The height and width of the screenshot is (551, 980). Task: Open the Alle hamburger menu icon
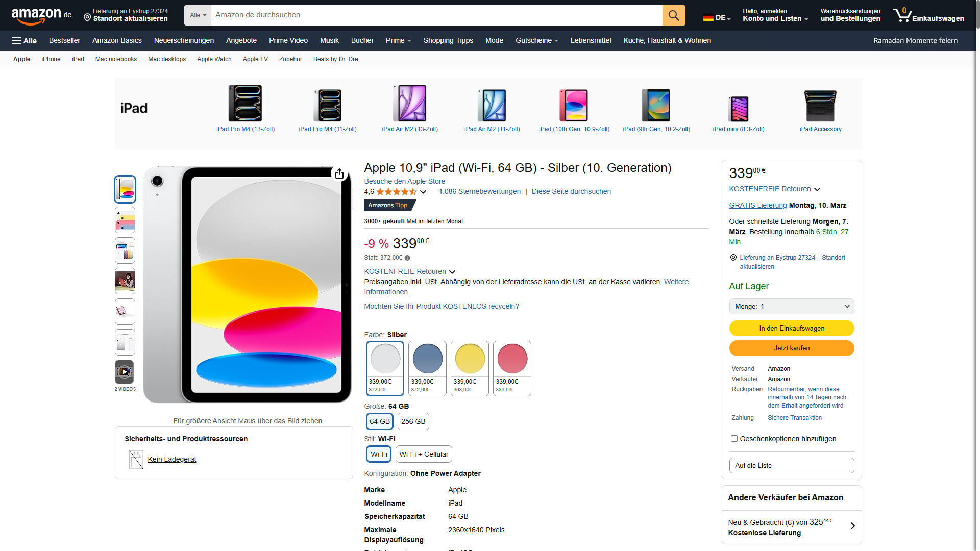(17, 41)
